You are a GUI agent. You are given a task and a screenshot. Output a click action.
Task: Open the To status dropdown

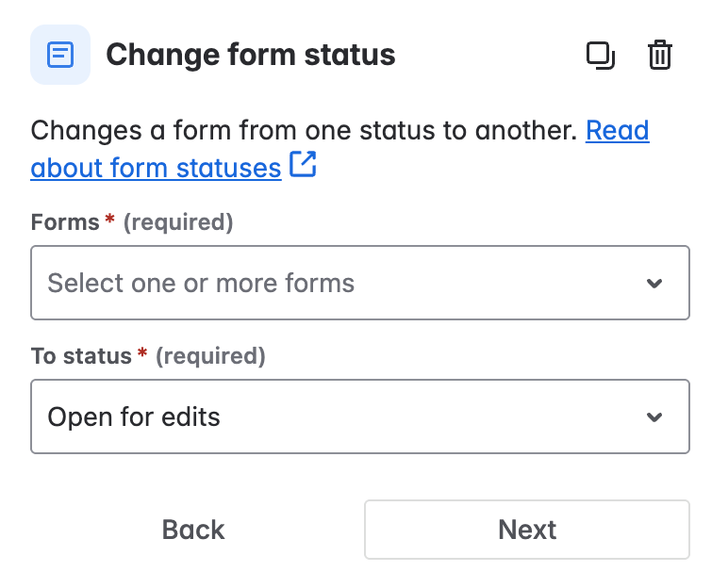(x=359, y=416)
